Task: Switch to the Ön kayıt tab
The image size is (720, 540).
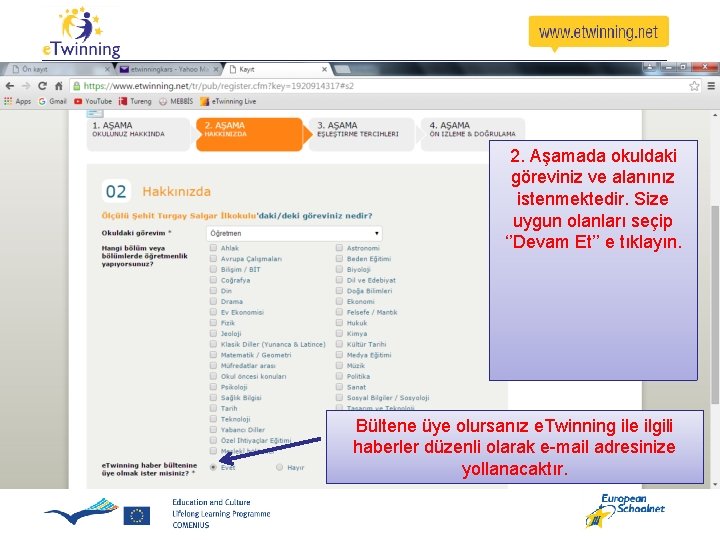Action: 57,69
